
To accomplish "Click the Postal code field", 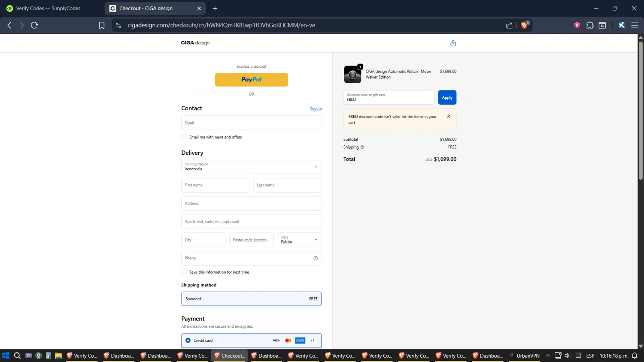I will click(x=251, y=240).
